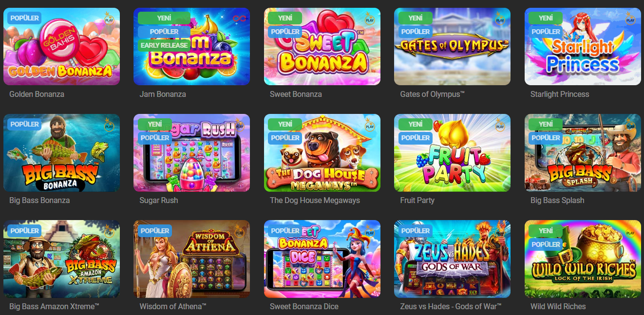
Task: Click the Jam Bonanza title below thumbnail
Action: [x=163, y=94]
